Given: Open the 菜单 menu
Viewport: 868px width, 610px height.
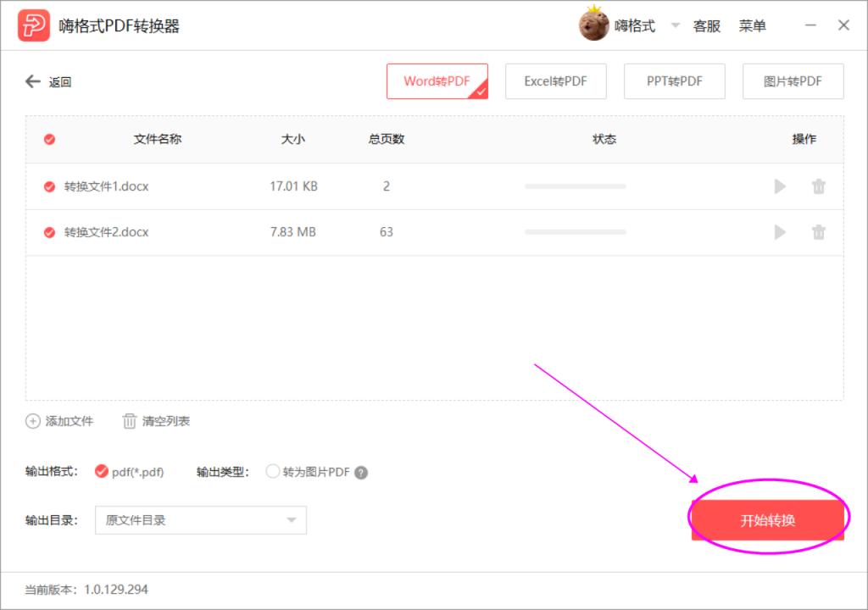Looking at the screenshot, I should click(754, 25).
